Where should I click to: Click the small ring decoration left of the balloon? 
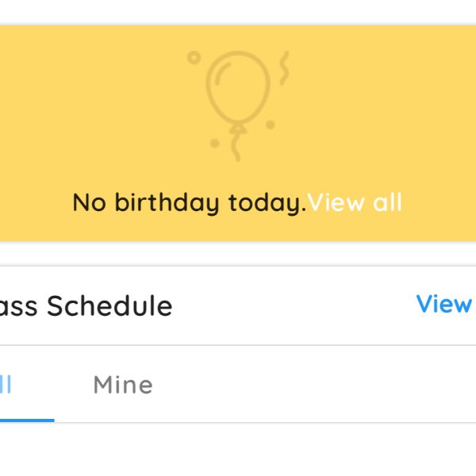(194, 57)
